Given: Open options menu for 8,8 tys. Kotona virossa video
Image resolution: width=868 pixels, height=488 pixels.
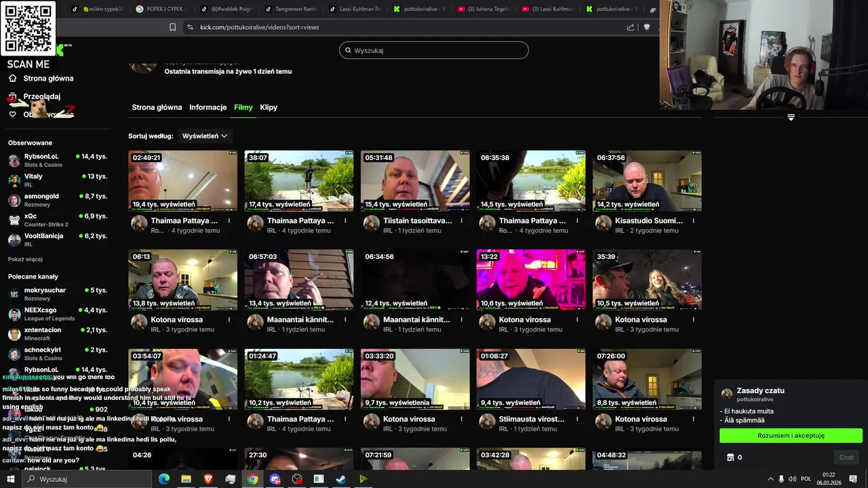Looking at the screenshot, I should [693, 420].
